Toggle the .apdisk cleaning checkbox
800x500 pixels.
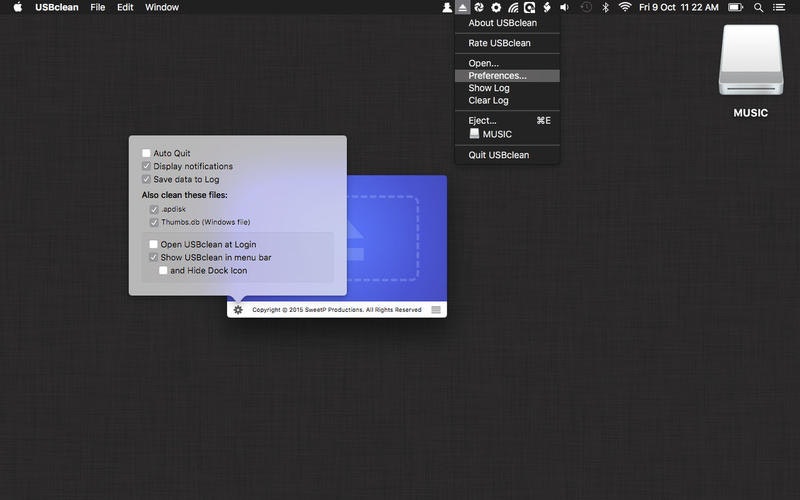pos(154,209)
